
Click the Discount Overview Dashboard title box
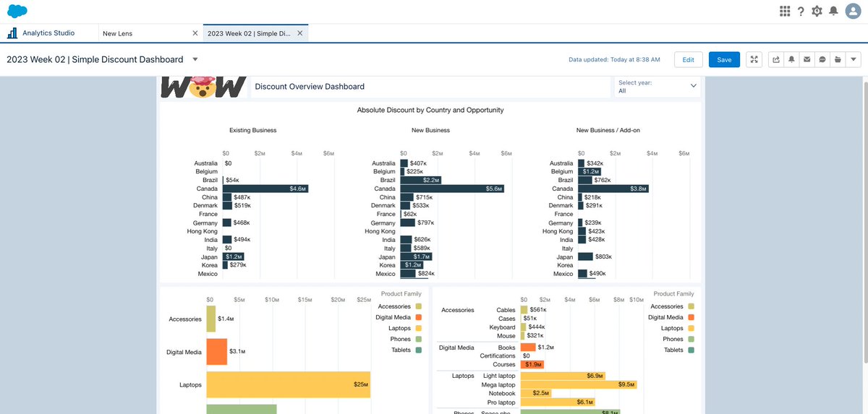click(430, 87)
